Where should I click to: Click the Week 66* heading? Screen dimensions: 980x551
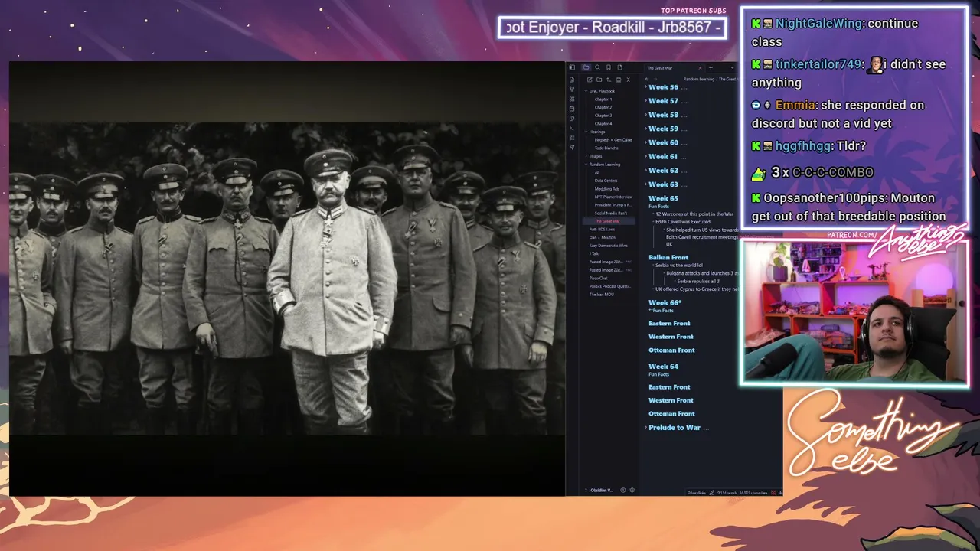click(x=665, y=302)
